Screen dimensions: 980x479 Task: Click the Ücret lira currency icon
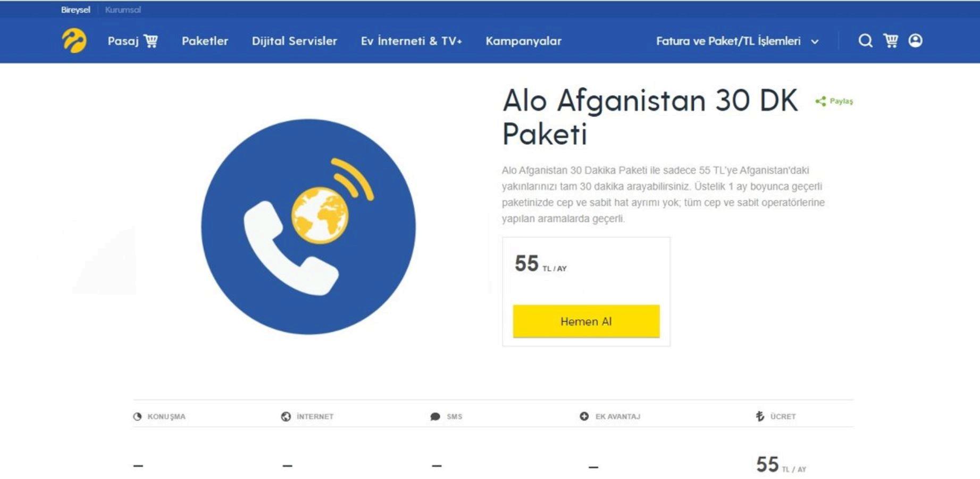point(760,416)
